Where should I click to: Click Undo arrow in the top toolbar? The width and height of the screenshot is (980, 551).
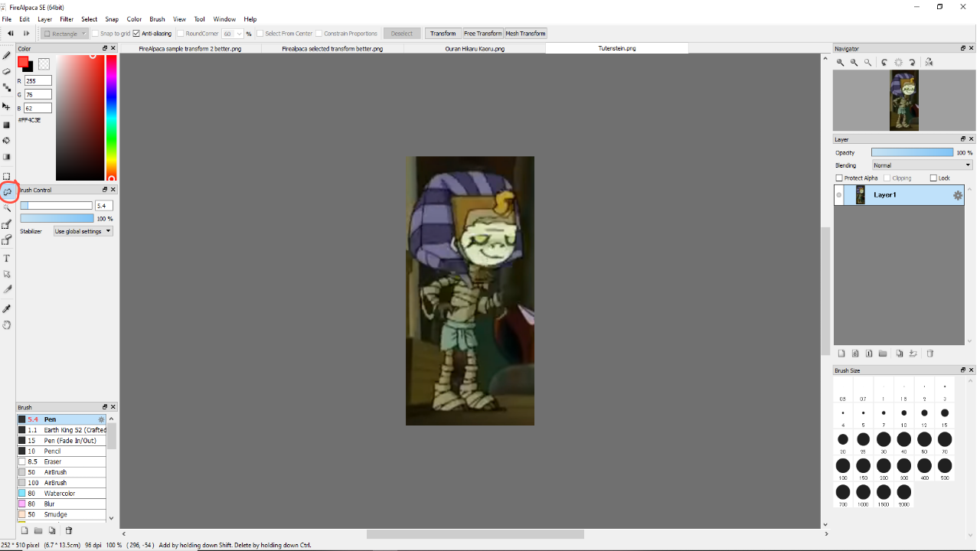[x=11, y=34]
